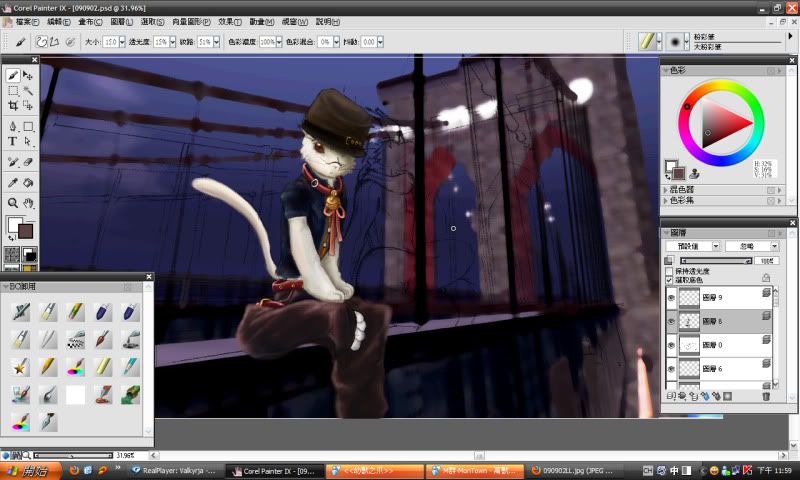Open the opacity dropdown showing 15%

[x=172, y=42]
